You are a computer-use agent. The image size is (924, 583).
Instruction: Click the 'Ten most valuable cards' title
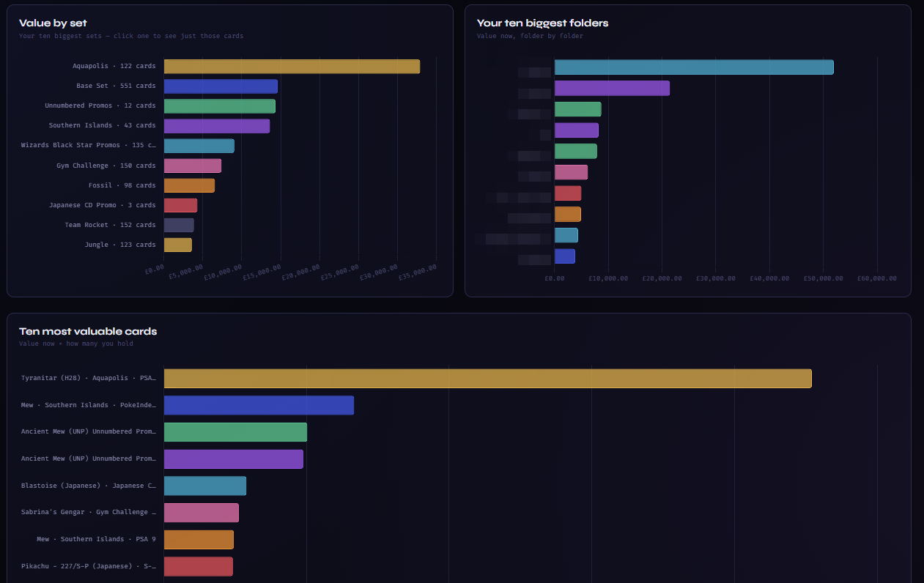tap(88, 332)
